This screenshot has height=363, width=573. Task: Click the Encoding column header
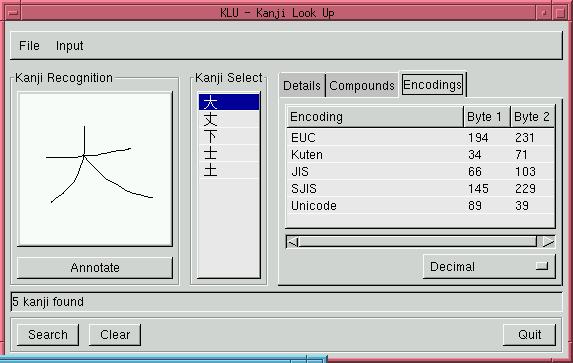pyautogui.click(x=375, y=117)
